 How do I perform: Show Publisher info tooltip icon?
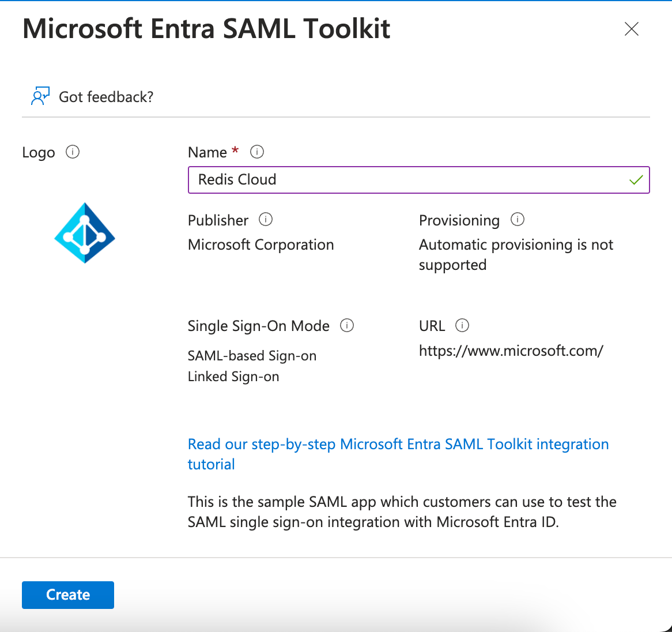(x=266, y=220)
